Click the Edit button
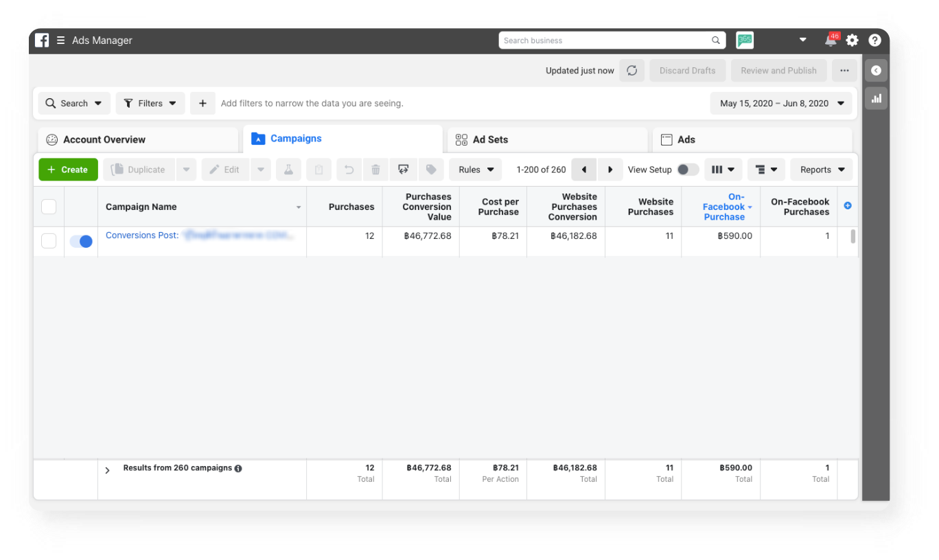This screenshot has width=939, height=560. 226,170
